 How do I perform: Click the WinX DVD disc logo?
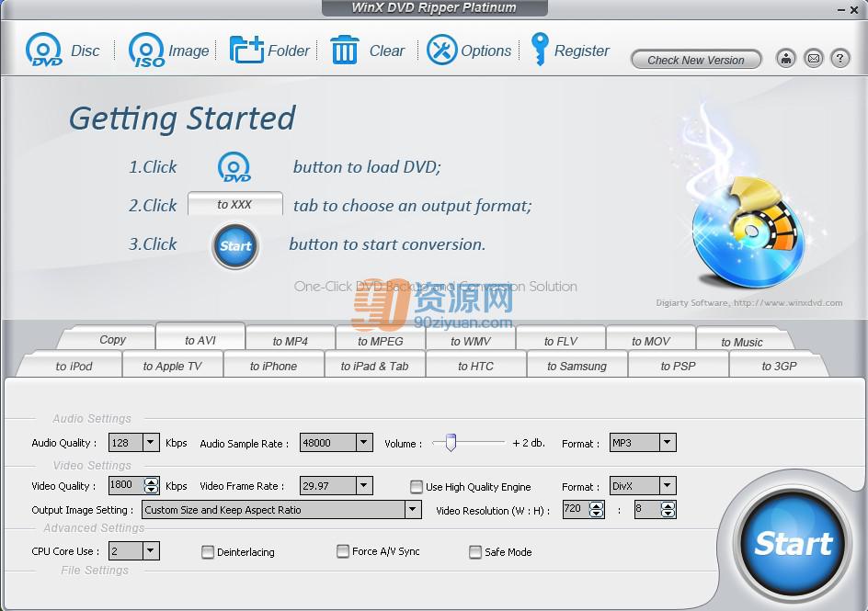coord(750,232)
